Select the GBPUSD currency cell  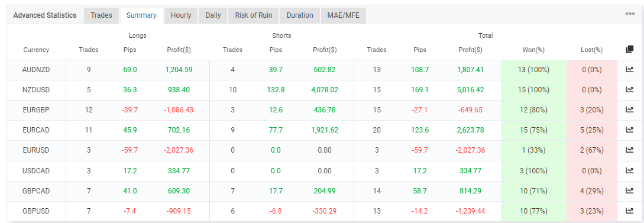(36, 211)
